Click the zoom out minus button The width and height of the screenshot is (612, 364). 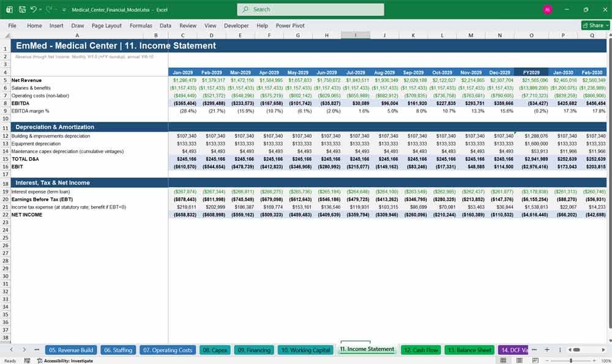click(547, 360)
